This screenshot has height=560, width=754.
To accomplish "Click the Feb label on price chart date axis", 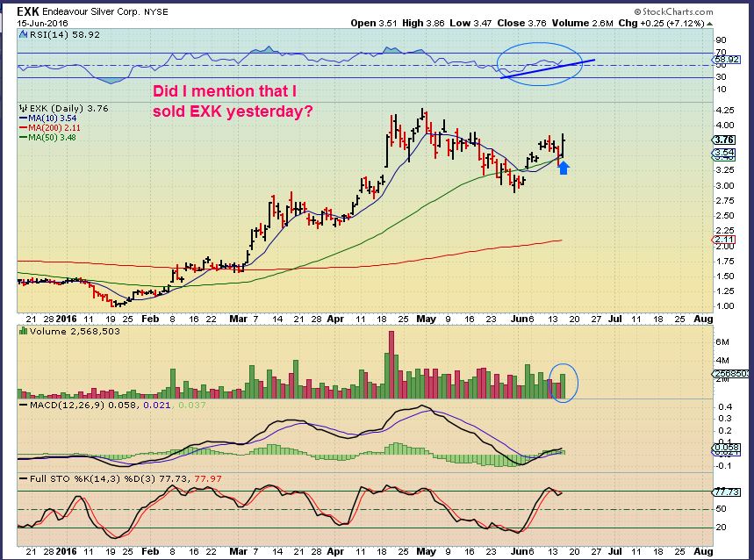I will [150, 319].
